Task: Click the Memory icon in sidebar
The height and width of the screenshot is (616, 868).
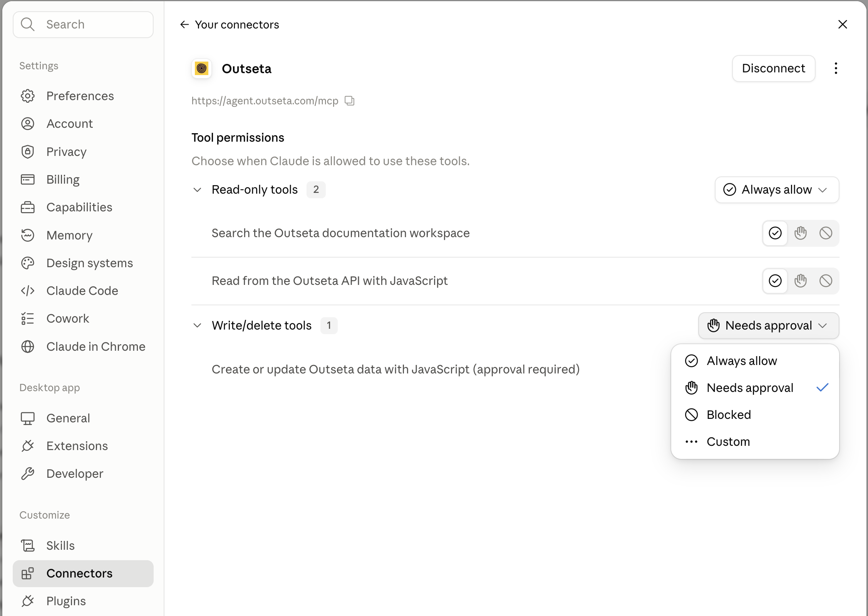Action: pyautogui.click(x=28, y=235)
